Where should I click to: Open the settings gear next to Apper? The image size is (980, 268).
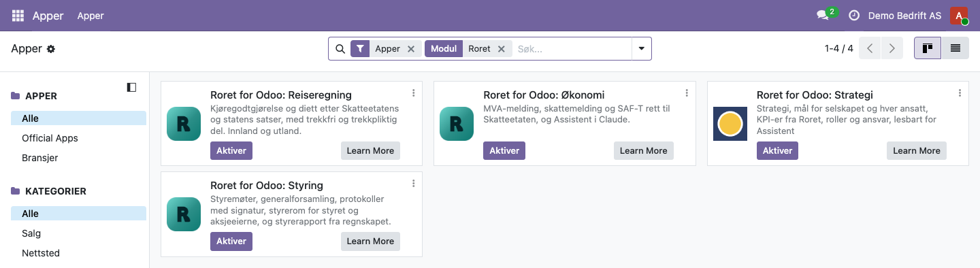tap(51, 49)
